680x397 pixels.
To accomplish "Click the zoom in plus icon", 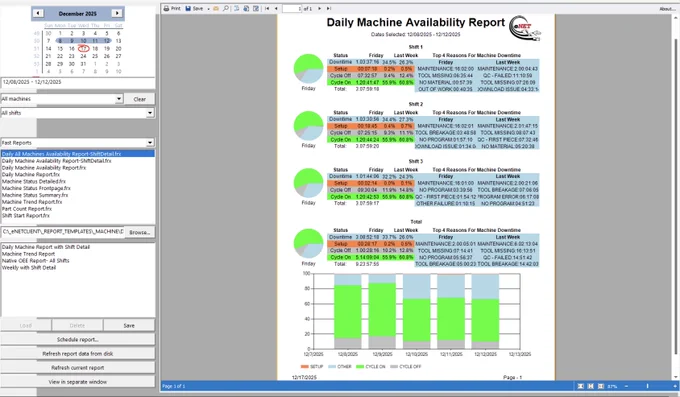I will click(x=675, y=386).
